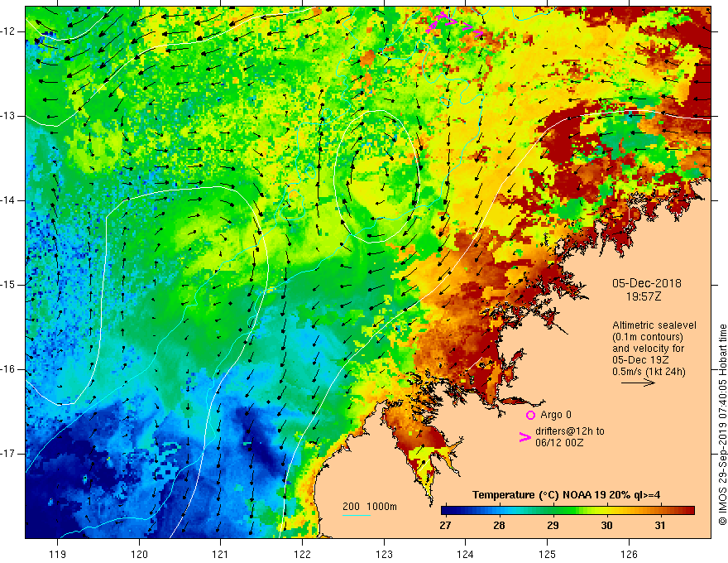Click the 31 value on temperature scale
The height and width of the screenshot is (563, 728).
click(660, 526)
